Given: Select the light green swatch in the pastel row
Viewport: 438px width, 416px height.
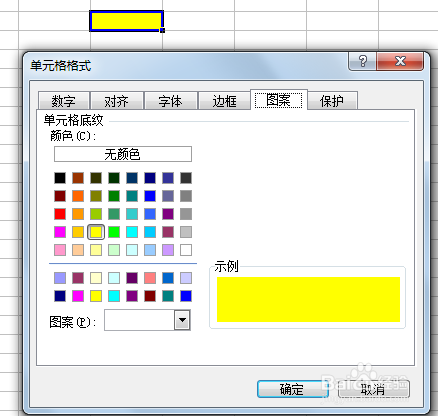Looking at the screenshot, I should 114,250.
